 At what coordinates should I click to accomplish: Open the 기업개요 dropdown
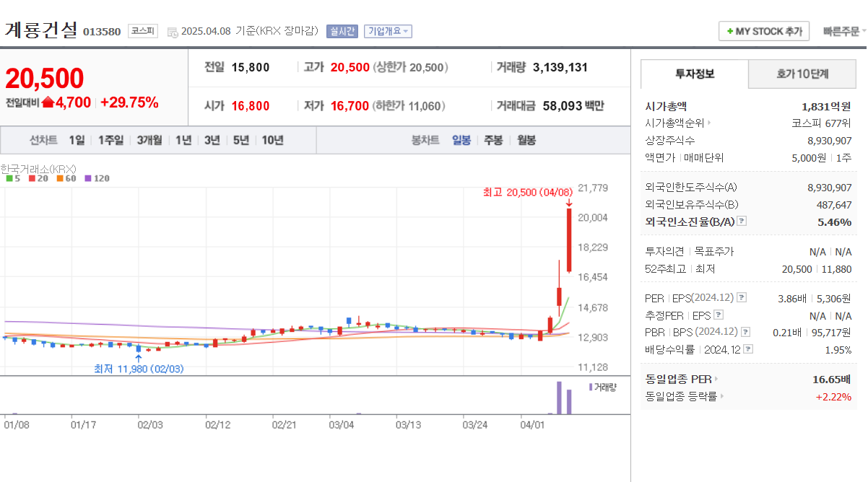pyautogui.click(x=389, y=32)
